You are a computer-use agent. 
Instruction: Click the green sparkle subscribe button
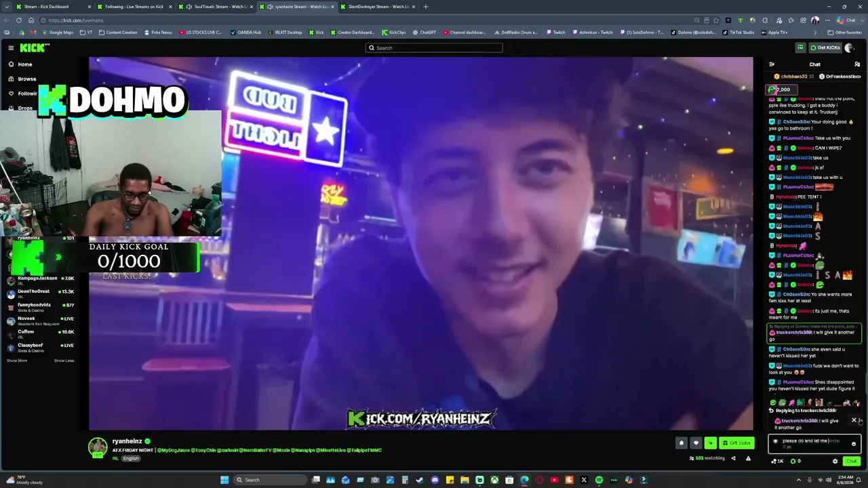(710, 443)
